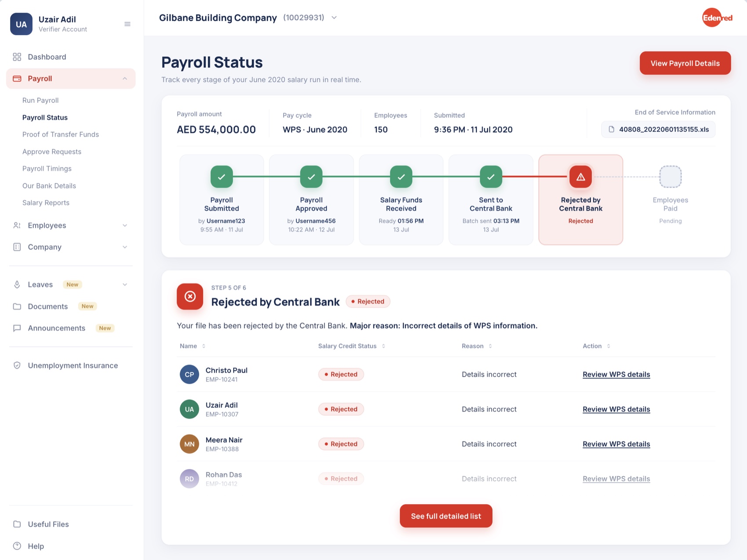This screenshot has height=560, width=747.
Task: Click Details incorrect in Uzair Adil row
Action: coord(489,409)
